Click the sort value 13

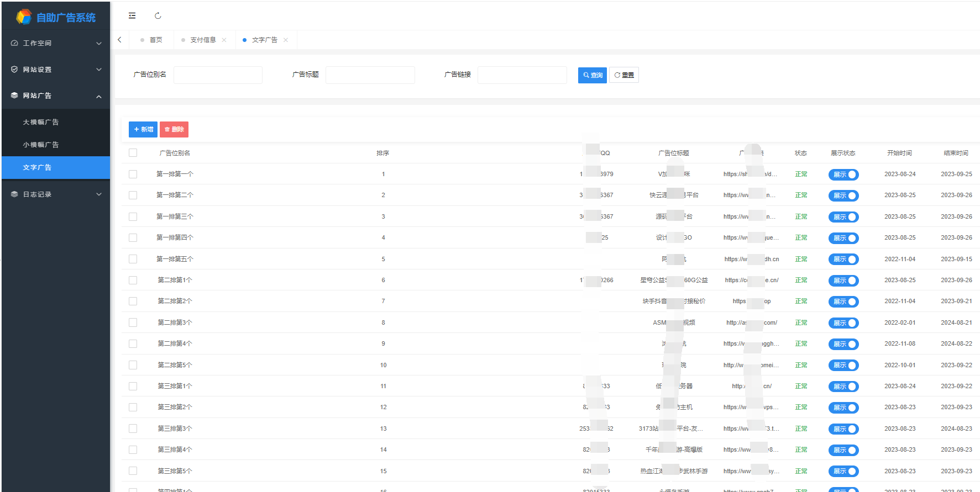pyautogui.click(x=383, y=428)
